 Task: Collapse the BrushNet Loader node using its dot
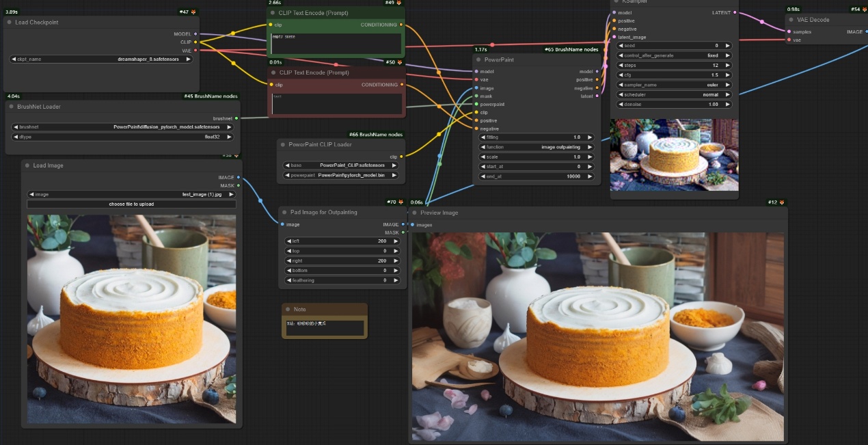pyautogui.click(x=12, y=107)
